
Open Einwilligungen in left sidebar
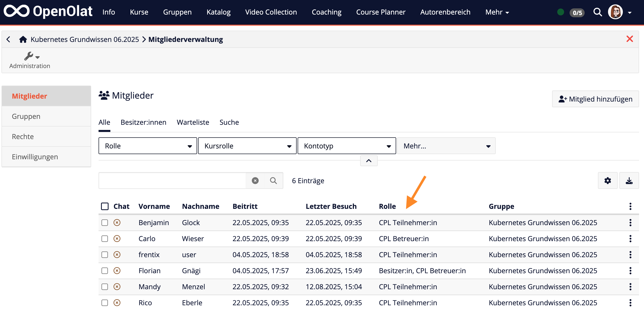(x=35, y=157)
